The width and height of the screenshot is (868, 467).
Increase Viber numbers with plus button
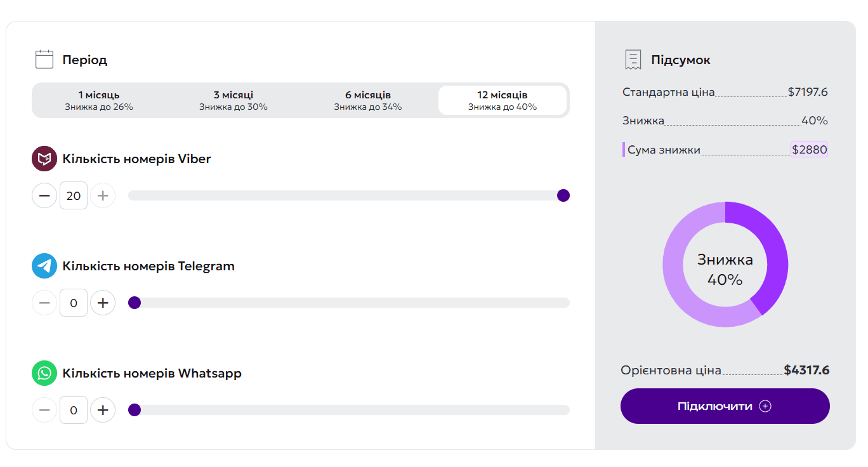(x=103, y=195)
